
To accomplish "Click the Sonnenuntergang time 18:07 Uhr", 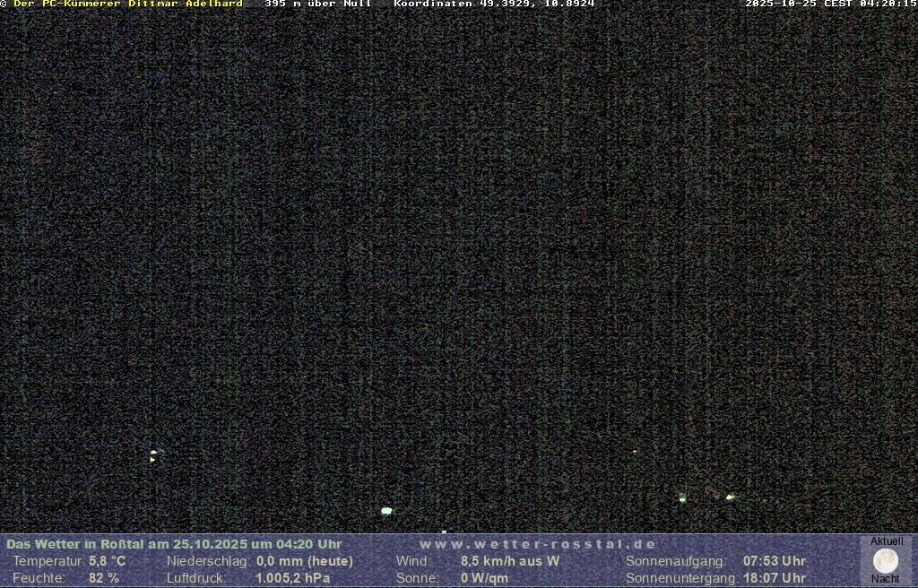I will coord(775,578).
